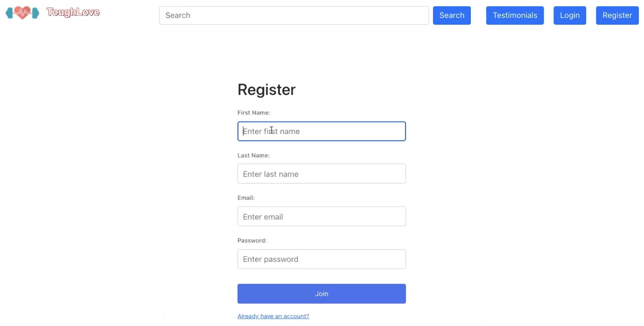Submit the form with Join button
The width and height of the screenshot is (644, 326).
click(321, 294)
